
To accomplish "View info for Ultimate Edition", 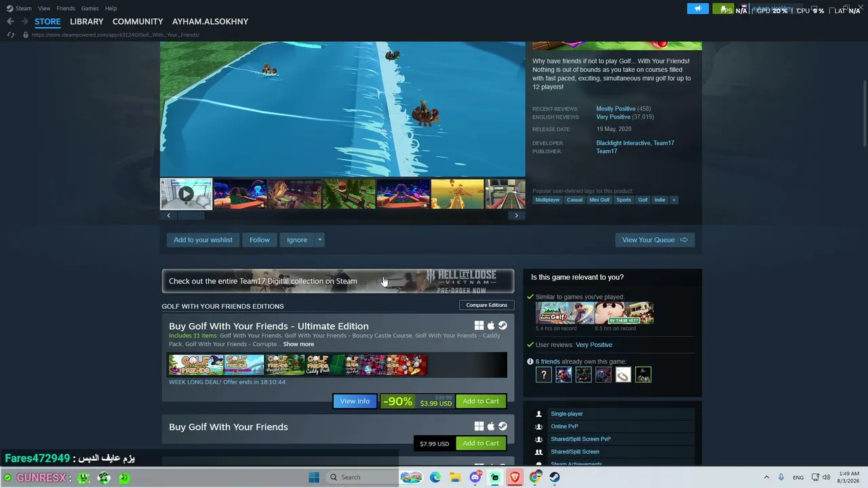I will [355, 401].
